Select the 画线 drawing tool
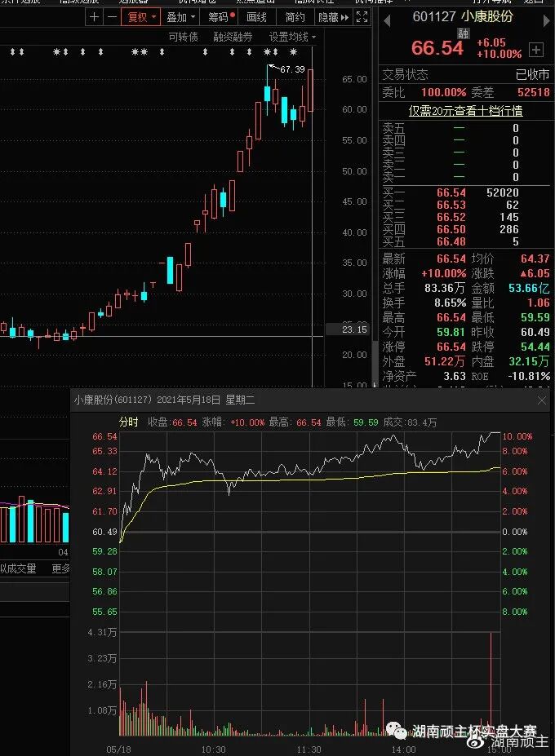This screenshot has height=756, width=555. pos(256,17)
